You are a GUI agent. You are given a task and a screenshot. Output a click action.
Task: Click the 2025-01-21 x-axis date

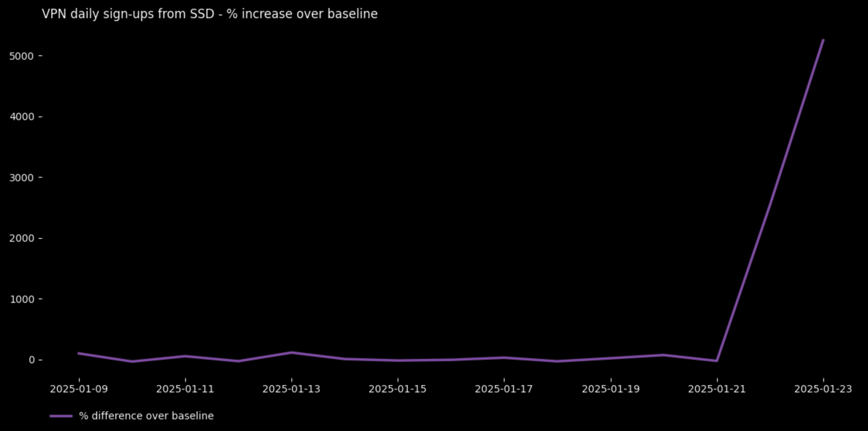tap(717, 389)
